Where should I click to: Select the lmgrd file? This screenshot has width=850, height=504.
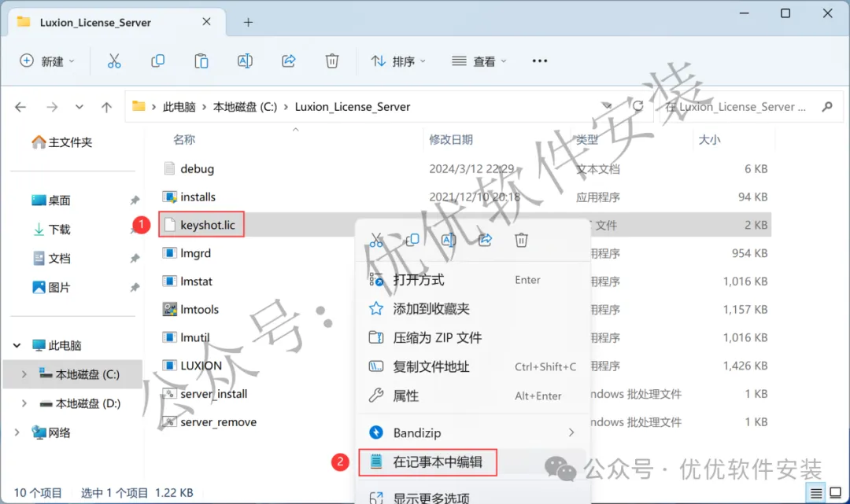(196, 253)
